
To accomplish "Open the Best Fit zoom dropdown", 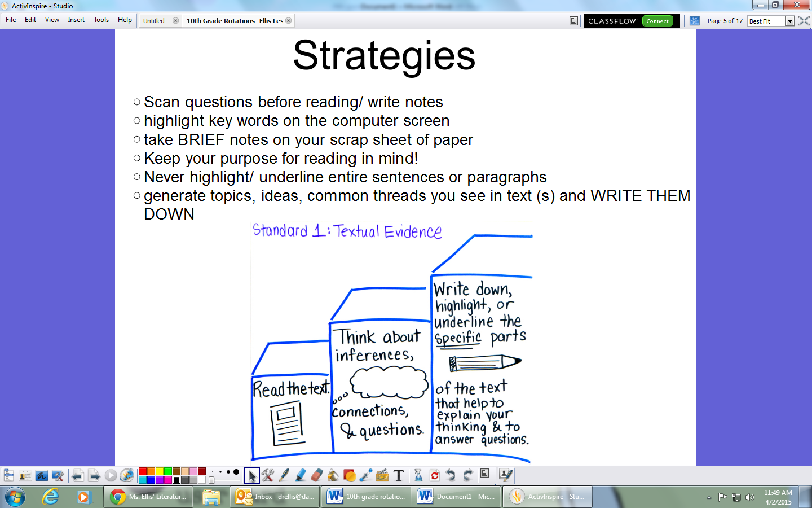I will [790, 21].
